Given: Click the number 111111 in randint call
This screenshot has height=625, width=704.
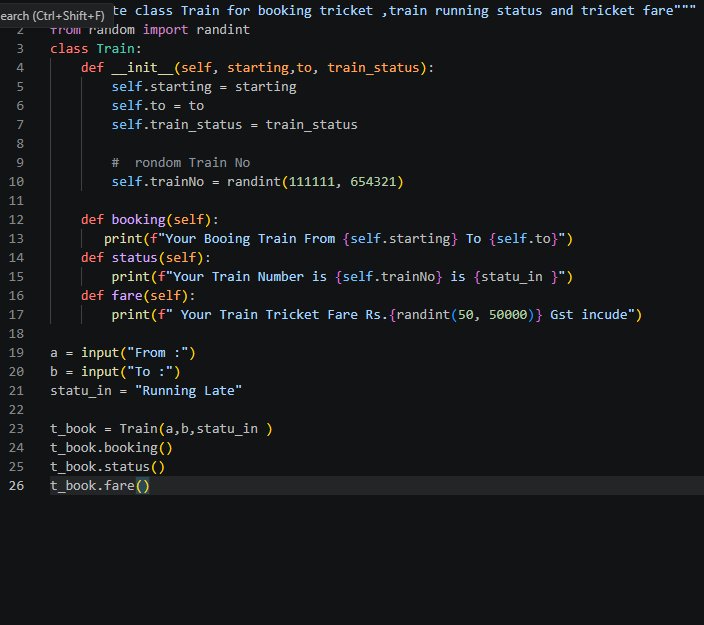Looking at the screenshot, I should click(312, 182).
